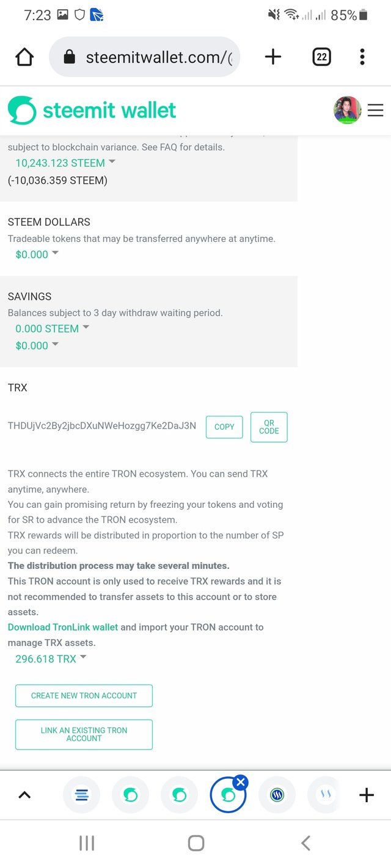Tap the Android back navigation button
Screen dimensions: 391x868
(x=305, y=843)
